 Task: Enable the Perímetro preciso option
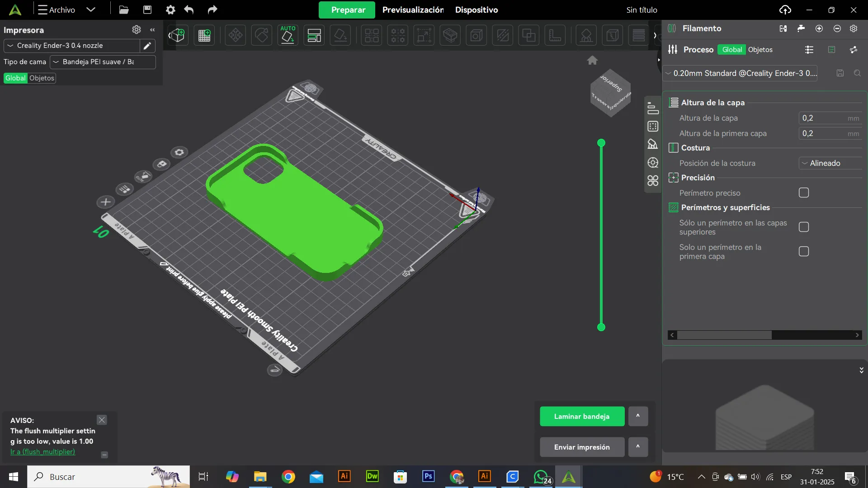[x=804, y=192]
